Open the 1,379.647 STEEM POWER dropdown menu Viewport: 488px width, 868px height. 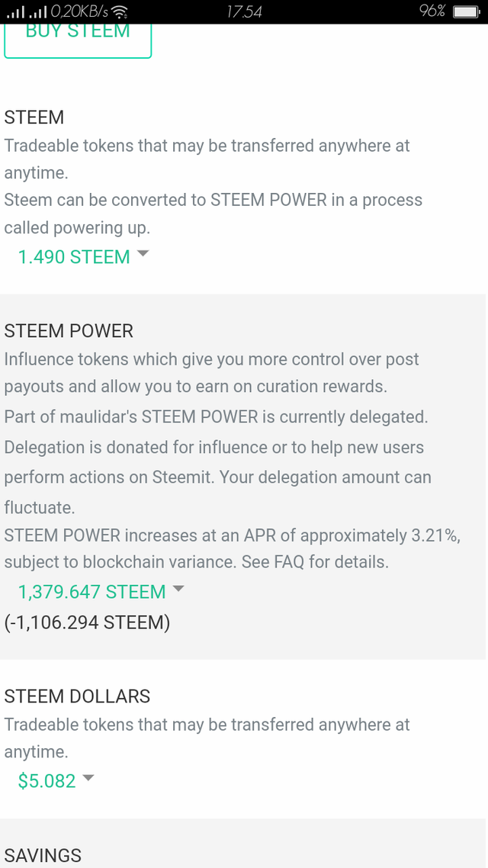coord(178,589)
